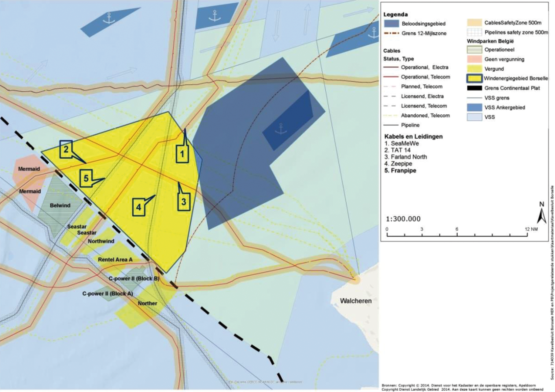The height and width of the screenshot is (392, 555).
Task: Click the Grens Continentaal Plat black swatch
Action: [x=474, y=88]
